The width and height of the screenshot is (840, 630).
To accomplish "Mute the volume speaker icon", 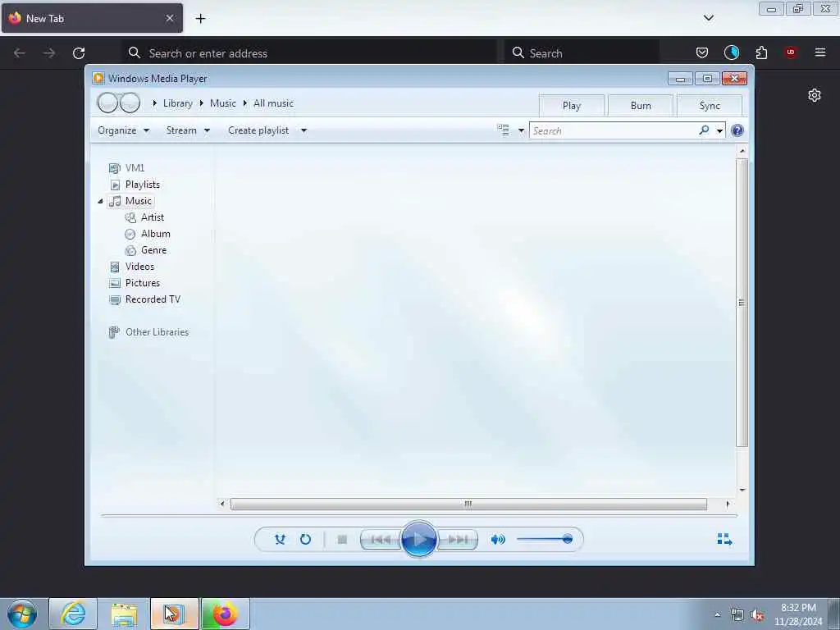I will click(498, 540).
